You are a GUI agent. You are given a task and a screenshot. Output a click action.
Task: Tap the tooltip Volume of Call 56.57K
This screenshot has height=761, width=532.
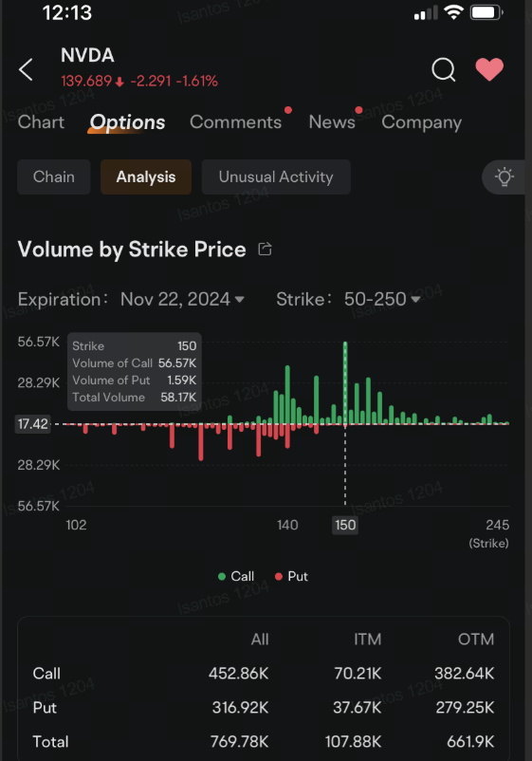pyautogui.click(x=135, y=363)
